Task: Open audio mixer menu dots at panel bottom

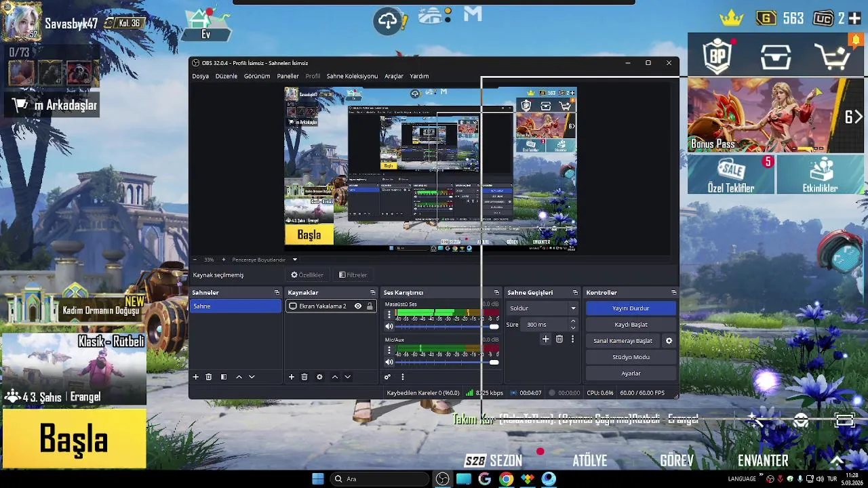Action: [x=402, y=377]
